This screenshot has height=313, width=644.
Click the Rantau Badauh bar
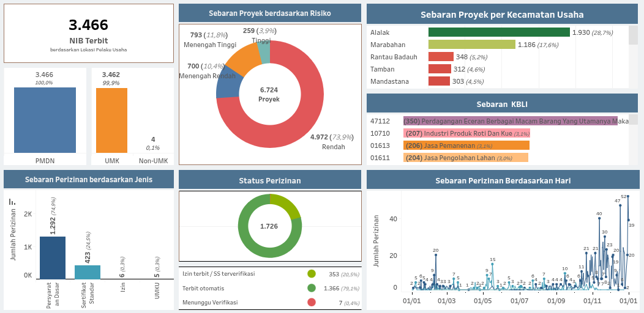441,57
